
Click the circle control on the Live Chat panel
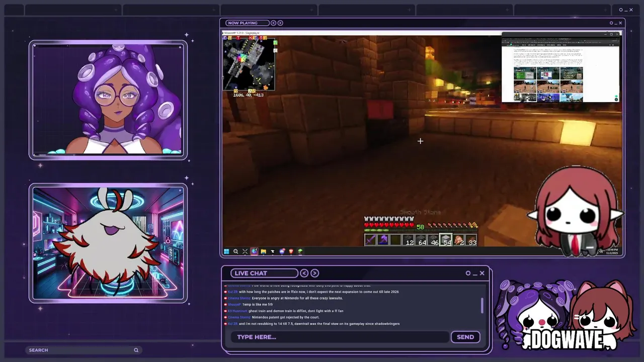468,273
